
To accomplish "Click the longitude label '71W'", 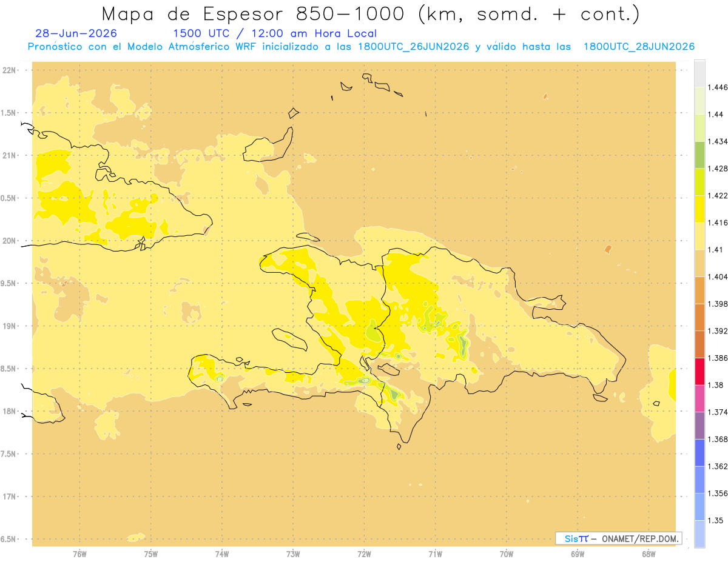I will [x=435, y=554].
